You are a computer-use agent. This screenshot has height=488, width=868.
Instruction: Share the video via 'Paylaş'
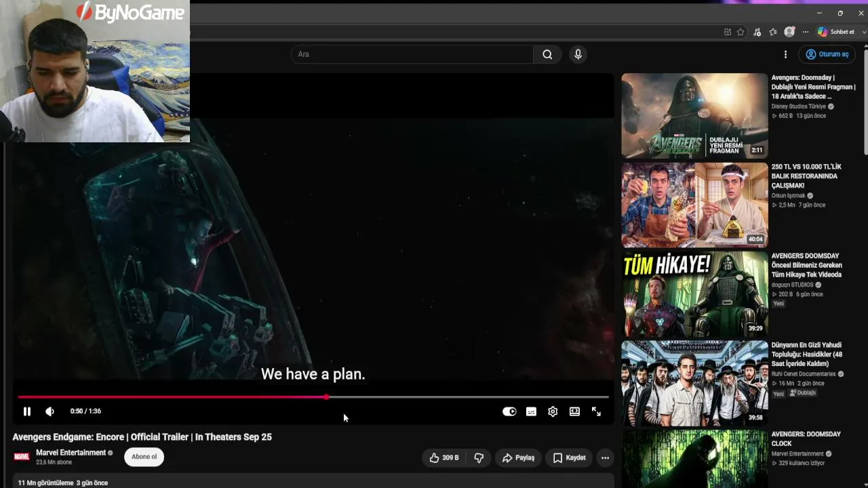click(518, 458)
